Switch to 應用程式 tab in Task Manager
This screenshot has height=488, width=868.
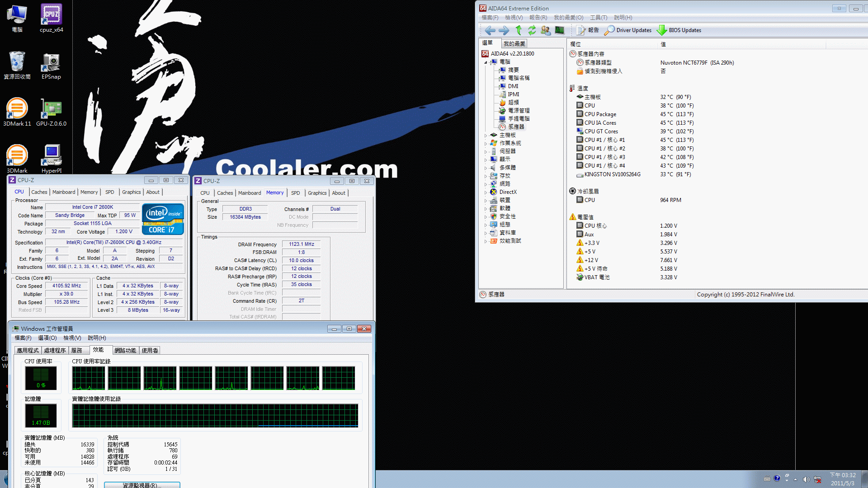[28, 350]
